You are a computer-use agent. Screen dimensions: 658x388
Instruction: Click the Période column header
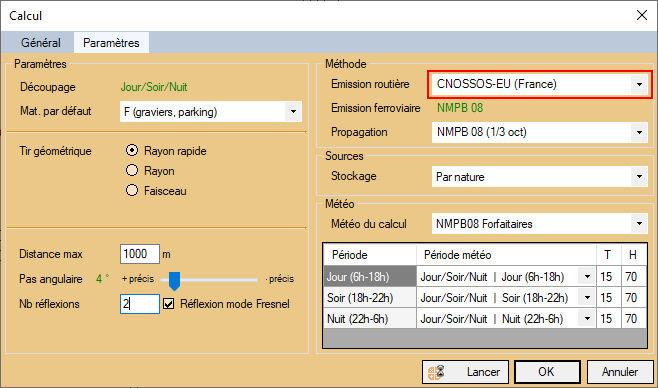pos(370,255)
